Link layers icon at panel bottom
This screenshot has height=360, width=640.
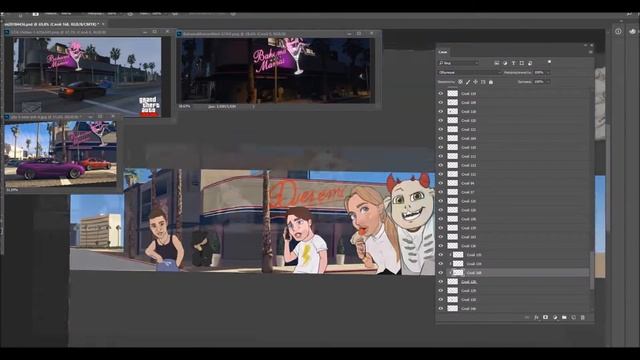tap(527, 317)
